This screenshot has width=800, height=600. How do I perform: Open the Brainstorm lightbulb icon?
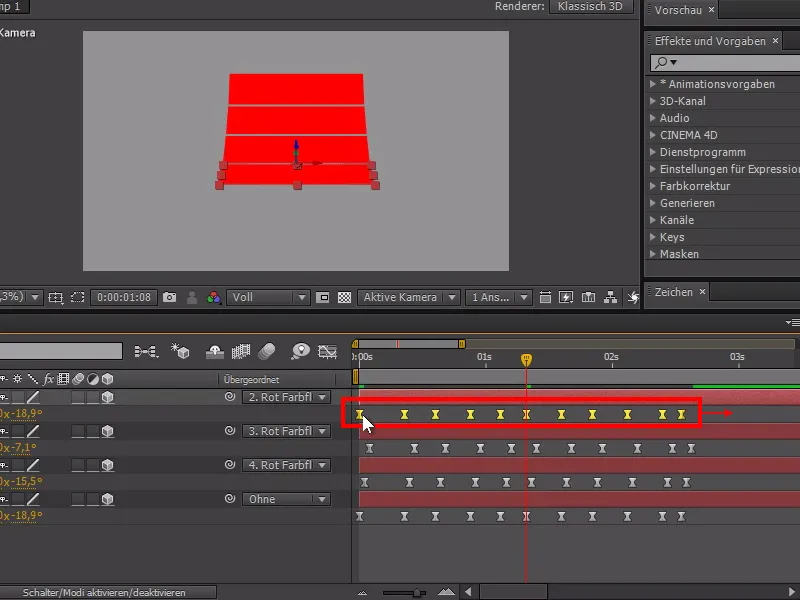coord(301,351)
